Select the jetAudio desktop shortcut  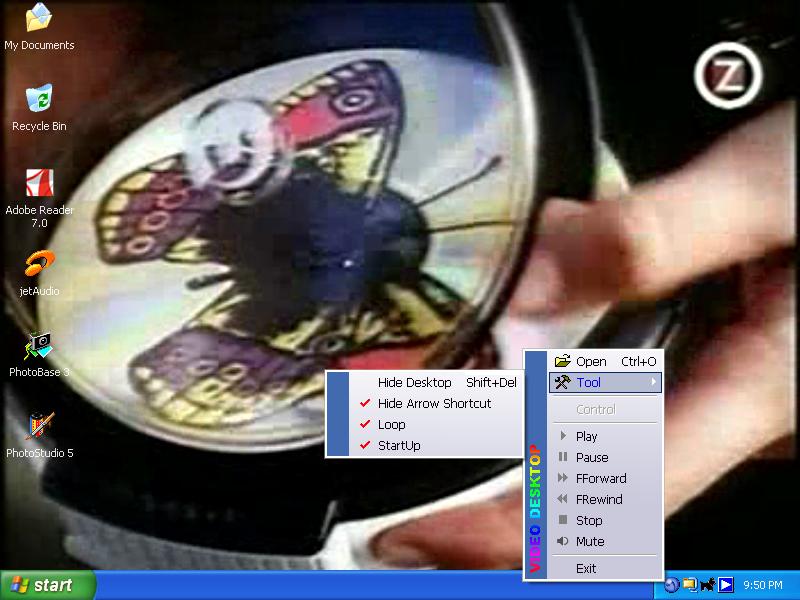point(39,265)
